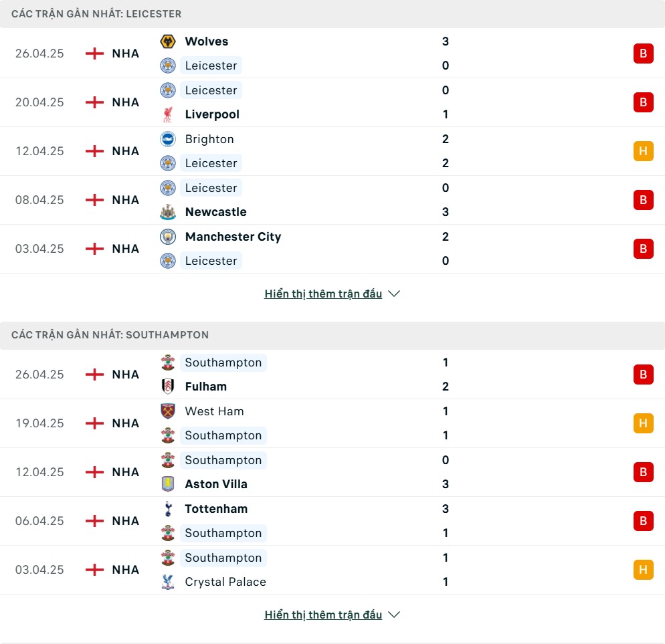The width and height of the screenshot is (665, 644).
Task: Click the West Ham crest icon
Action: (x=168, y=411)
